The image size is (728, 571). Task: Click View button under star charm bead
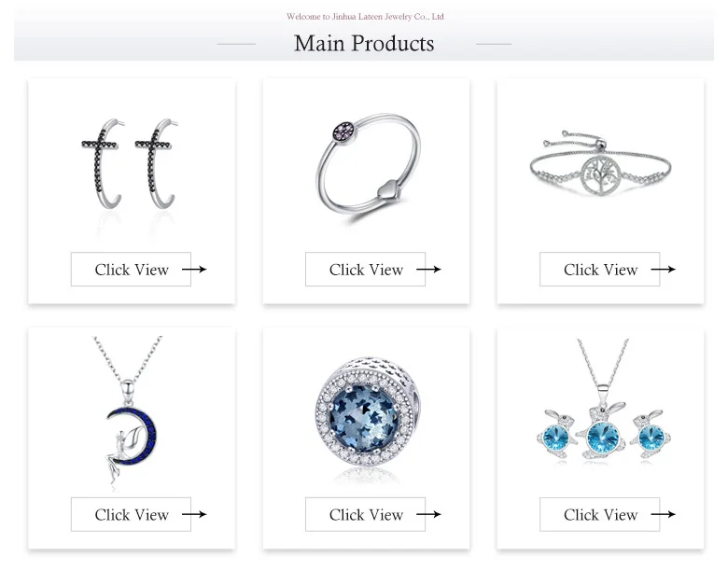[365, 514]
